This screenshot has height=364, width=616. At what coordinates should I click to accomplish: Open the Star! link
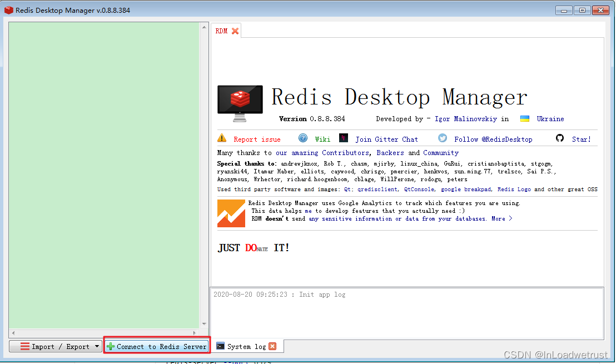tap(581, 139)
